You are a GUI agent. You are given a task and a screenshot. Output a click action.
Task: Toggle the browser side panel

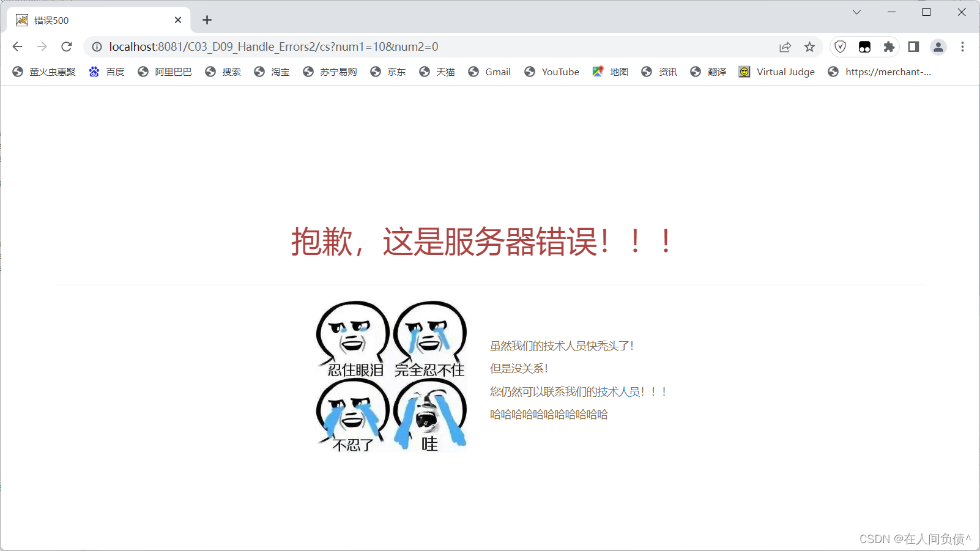(x=913, y=47)
